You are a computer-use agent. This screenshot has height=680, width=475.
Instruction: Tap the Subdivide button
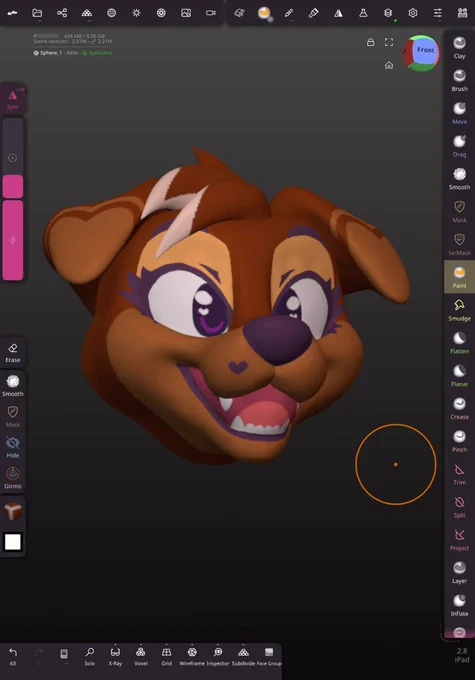coord(243,656)
